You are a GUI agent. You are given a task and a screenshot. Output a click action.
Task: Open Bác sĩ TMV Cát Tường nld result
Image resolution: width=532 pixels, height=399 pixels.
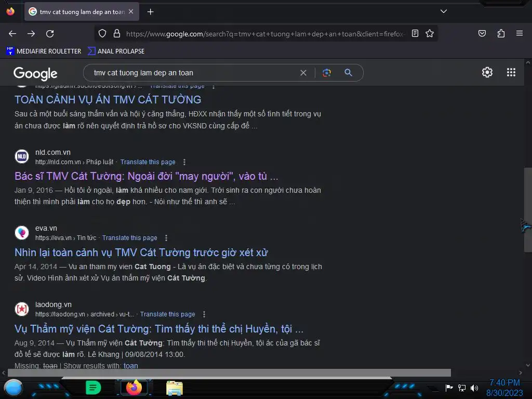point(146,177)
